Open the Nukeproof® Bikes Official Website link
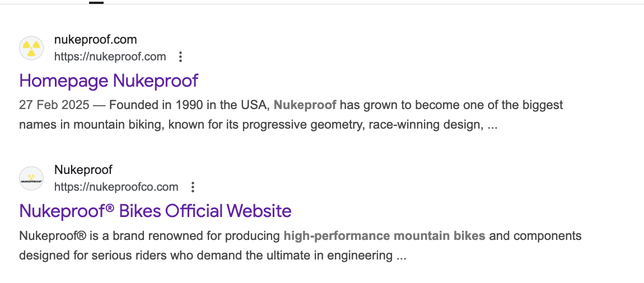Screen dimensions: 644x283 tap(155, 211)
